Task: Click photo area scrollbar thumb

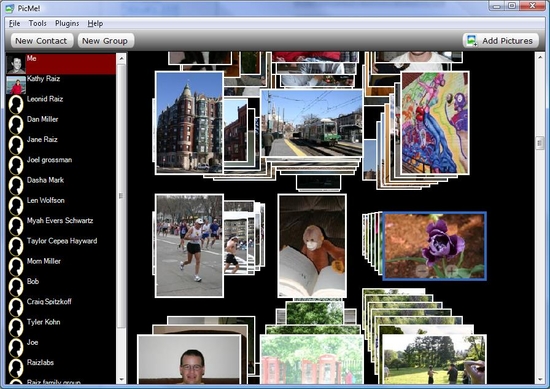Action: click(x=539, y=143)
